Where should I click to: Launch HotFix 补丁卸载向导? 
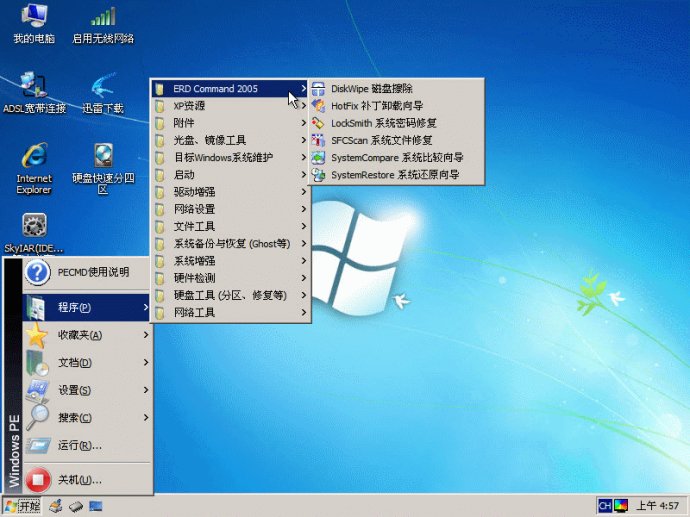pyautogui.click(x=396, y=106)
